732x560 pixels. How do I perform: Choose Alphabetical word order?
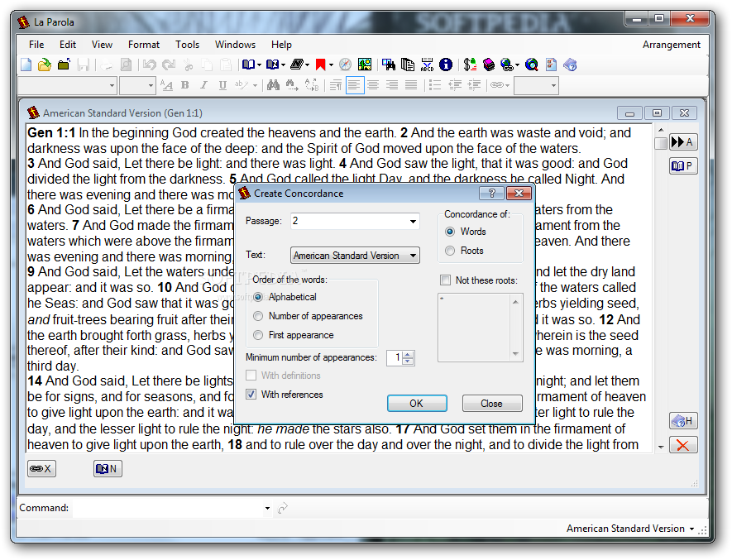tap(258, 297)
